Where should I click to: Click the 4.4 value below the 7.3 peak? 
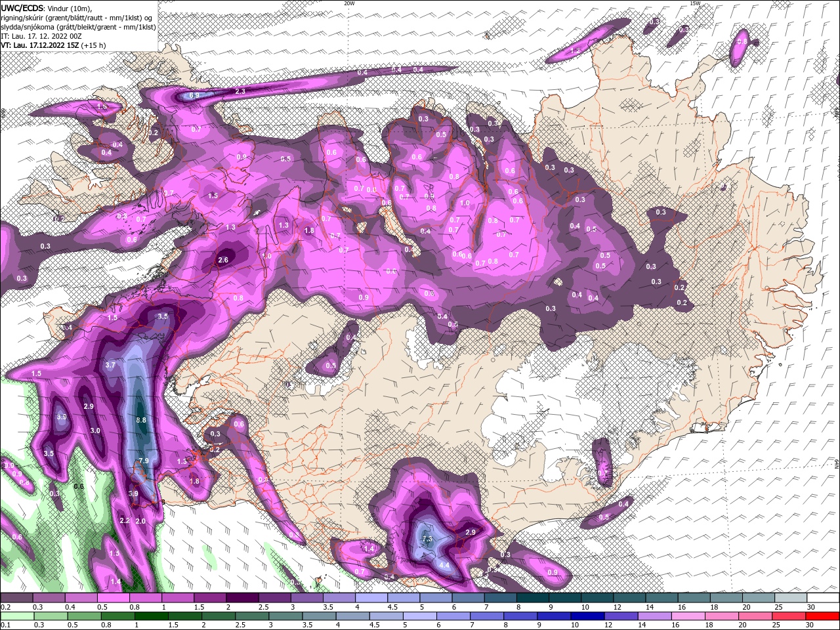(x=444, y=565)
